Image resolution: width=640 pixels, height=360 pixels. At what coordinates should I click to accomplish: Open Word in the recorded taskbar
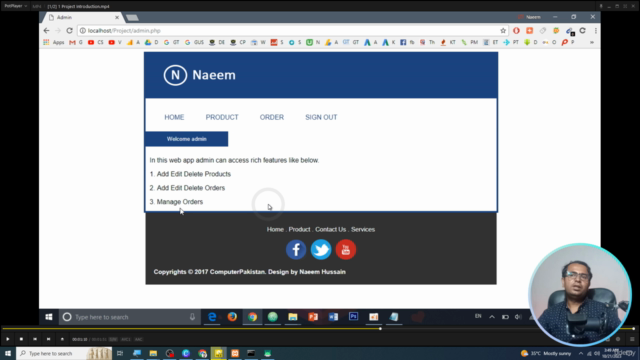coord(333,317)
